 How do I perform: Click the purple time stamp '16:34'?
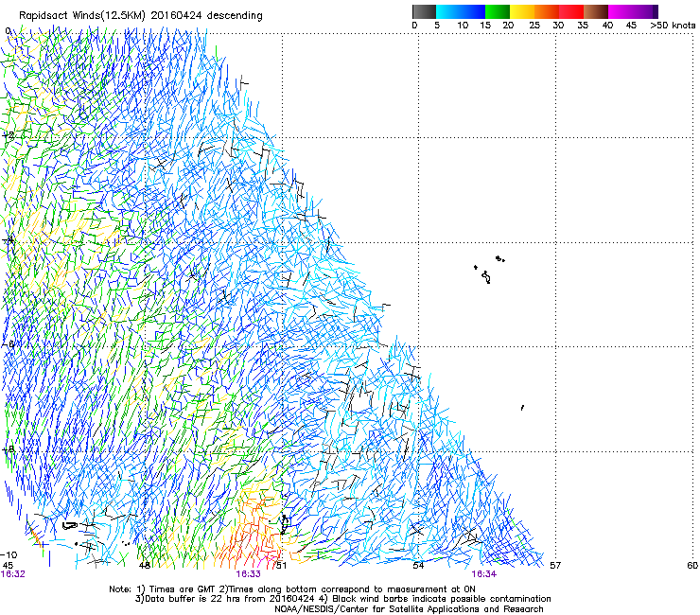click(x=484, y=574)
